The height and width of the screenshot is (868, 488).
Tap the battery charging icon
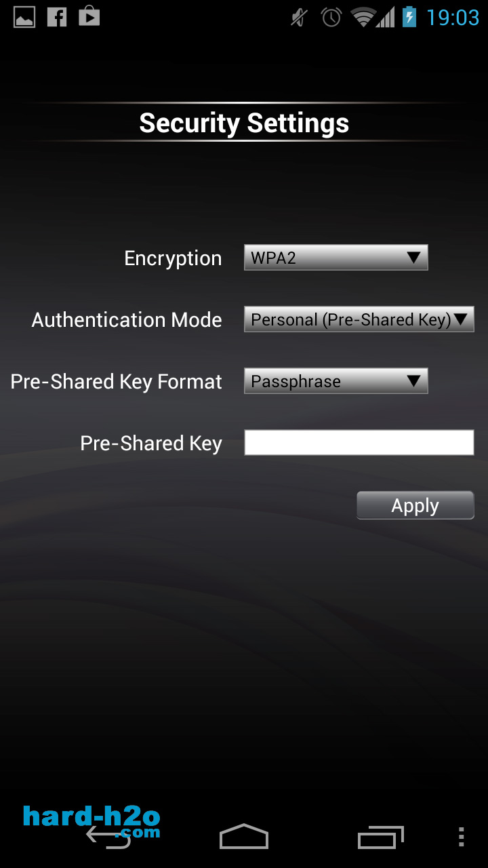[409, 16]
